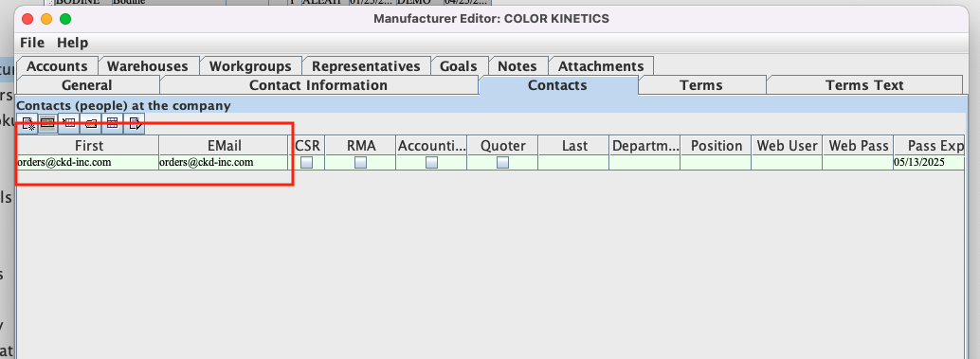980x359 pixels.
Task: Click the Representatives tab
Action: click(366, 66)
